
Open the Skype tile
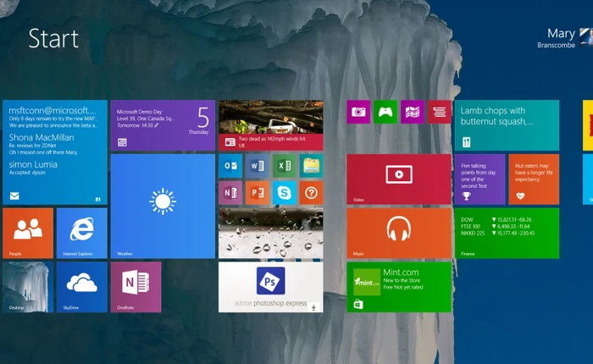click(x=285, y=193)
